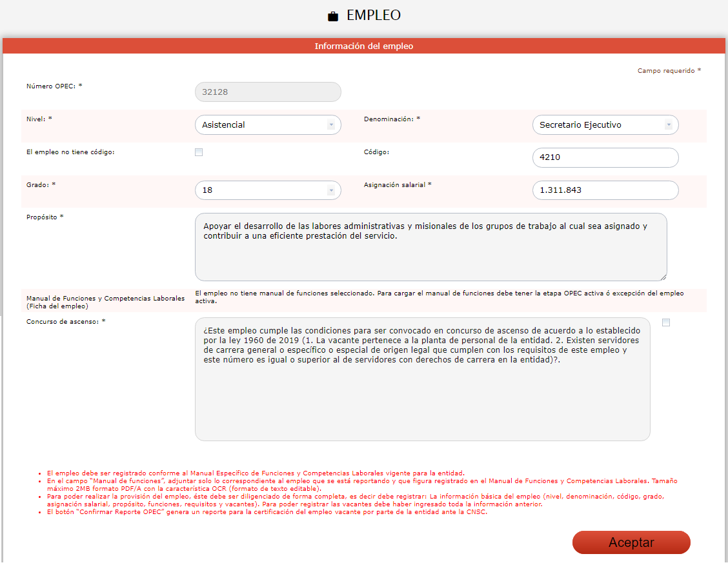Open the Nivel dropdown showing Asistencial
Viewport: 728px width, 565px height.
267,125
